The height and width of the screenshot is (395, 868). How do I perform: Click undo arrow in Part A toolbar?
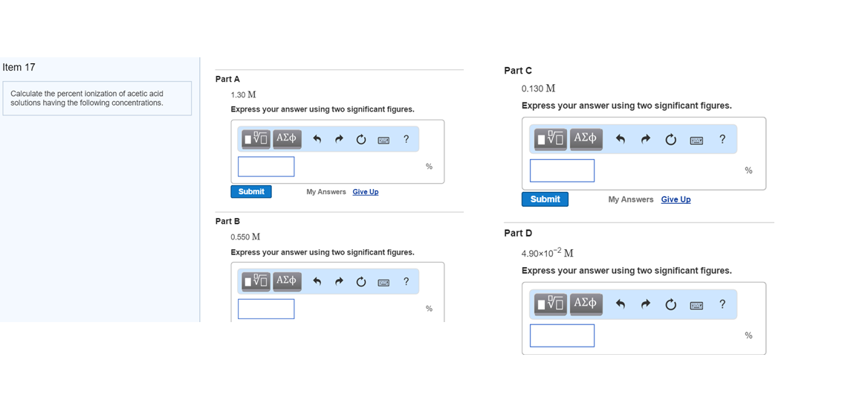(317, 140)
